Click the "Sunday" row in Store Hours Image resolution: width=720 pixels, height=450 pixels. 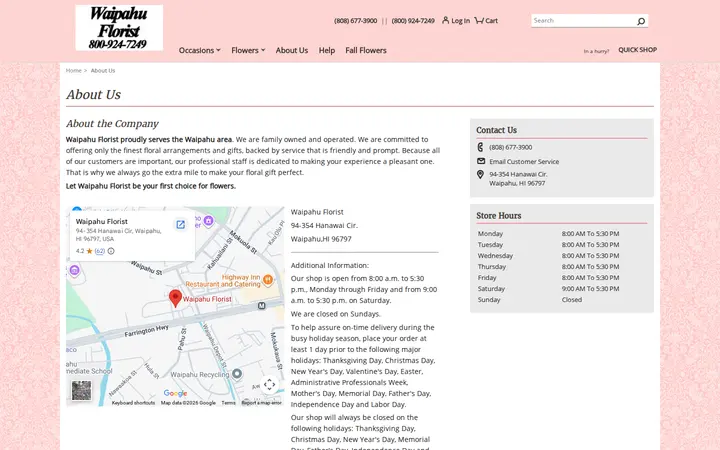pos(562,300)
